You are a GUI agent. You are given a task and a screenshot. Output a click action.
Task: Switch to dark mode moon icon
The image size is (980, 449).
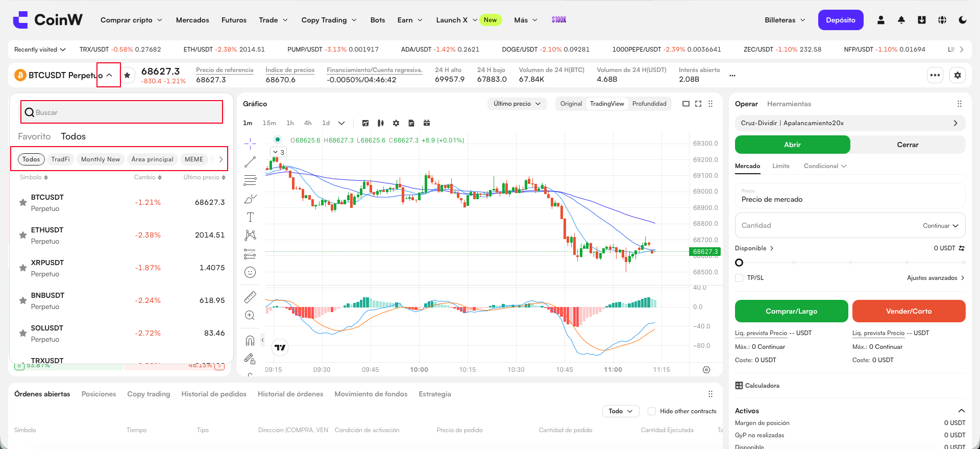pyautogui.click(x=963, y=20)
